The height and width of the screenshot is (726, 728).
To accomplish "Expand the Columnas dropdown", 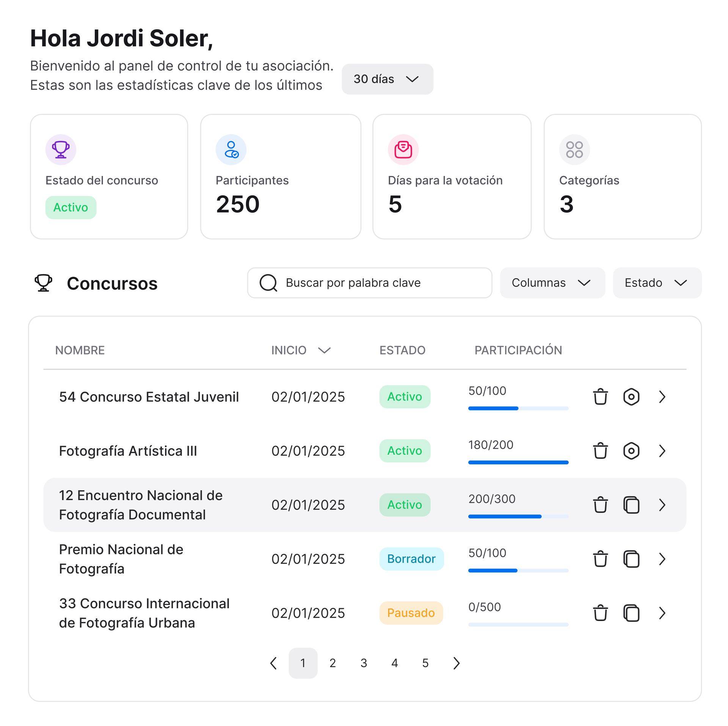I will 552,283.
